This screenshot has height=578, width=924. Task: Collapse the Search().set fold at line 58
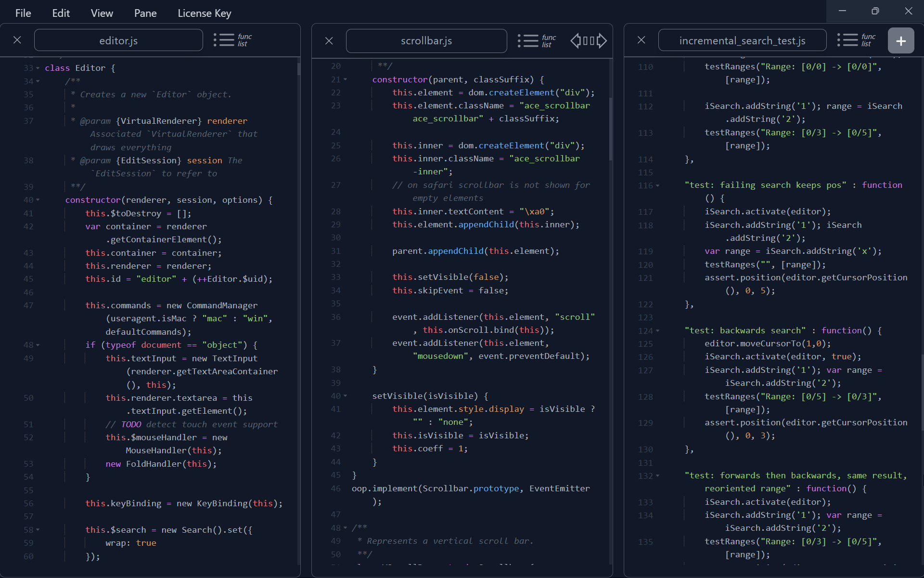click(38, 530)
